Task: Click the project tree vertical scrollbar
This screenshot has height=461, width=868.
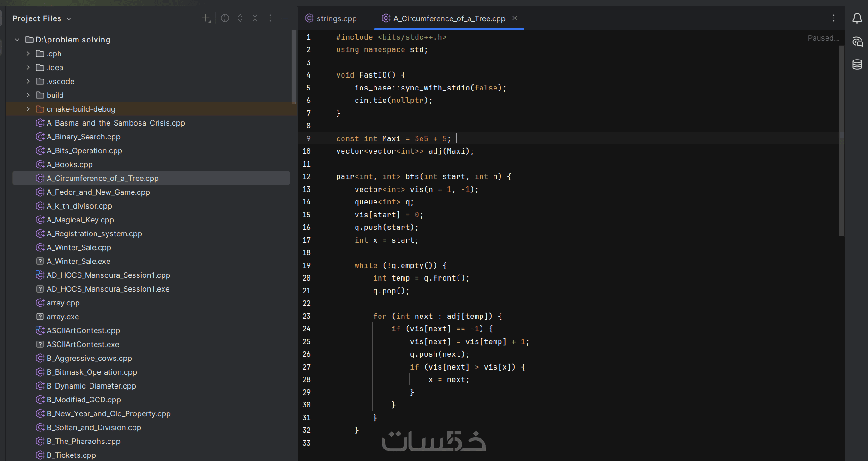Action: pos(294,67)
